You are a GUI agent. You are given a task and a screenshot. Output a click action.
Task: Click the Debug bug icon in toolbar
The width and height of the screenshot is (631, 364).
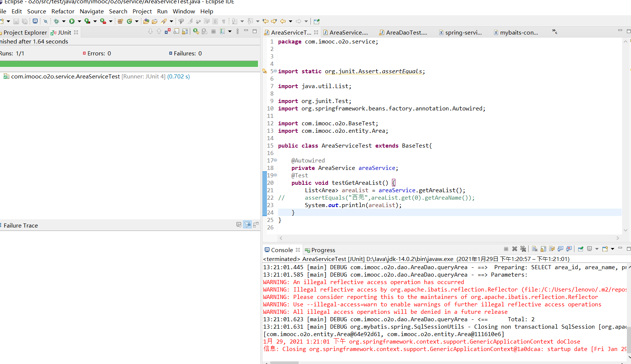(57, 21)
